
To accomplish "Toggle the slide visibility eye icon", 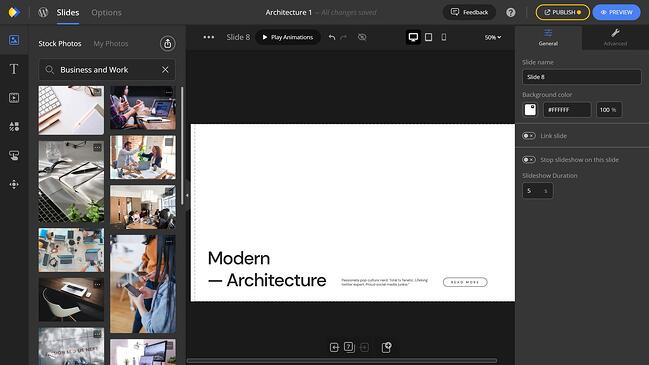I will [x=362, y=37].
